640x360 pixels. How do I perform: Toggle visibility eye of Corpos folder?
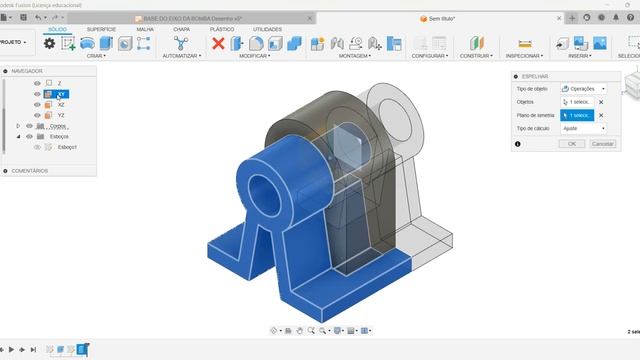click(x=29, y=126)
